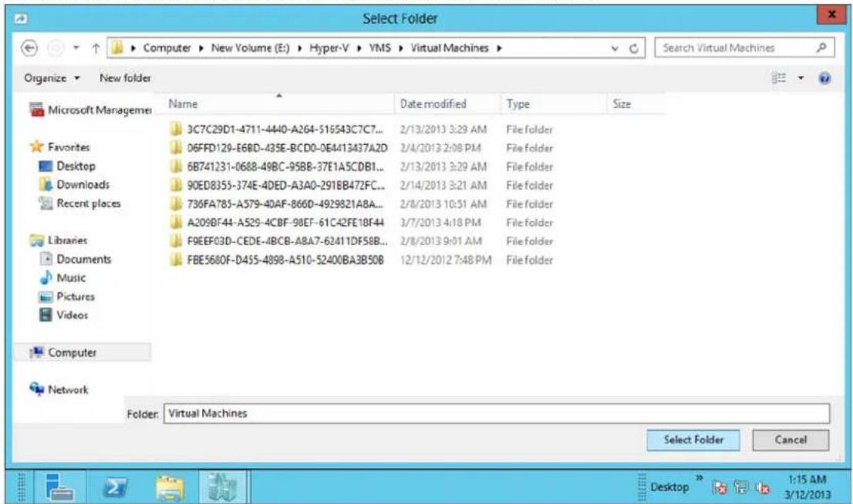Select folder 90ED8355-374E-4DED-A3A0

click(x=285, y=186)
